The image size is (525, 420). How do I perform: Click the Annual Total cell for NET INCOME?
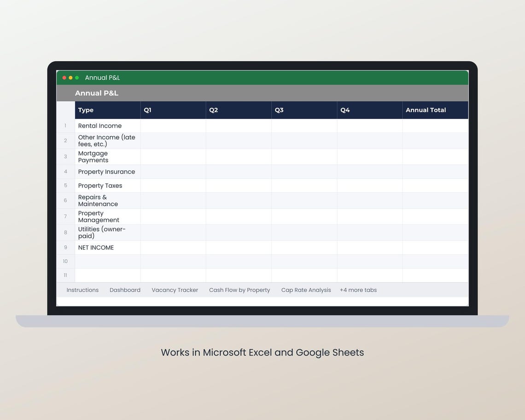(435, 247)
